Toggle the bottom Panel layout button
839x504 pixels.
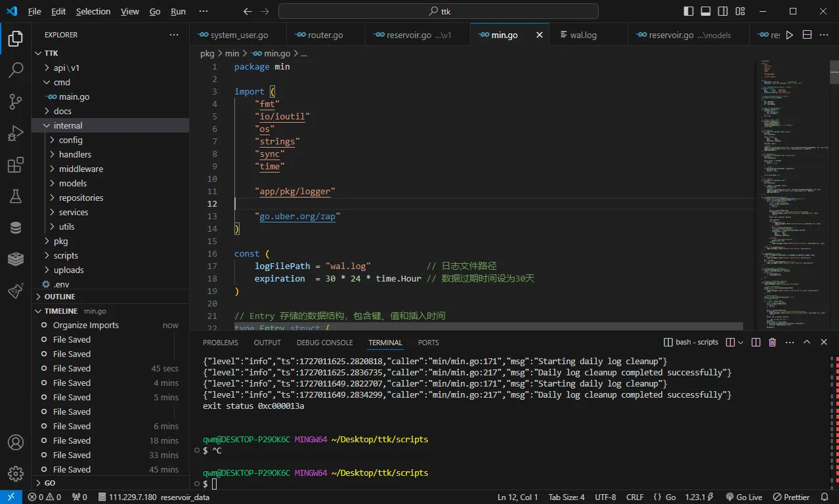pos(706,11)
